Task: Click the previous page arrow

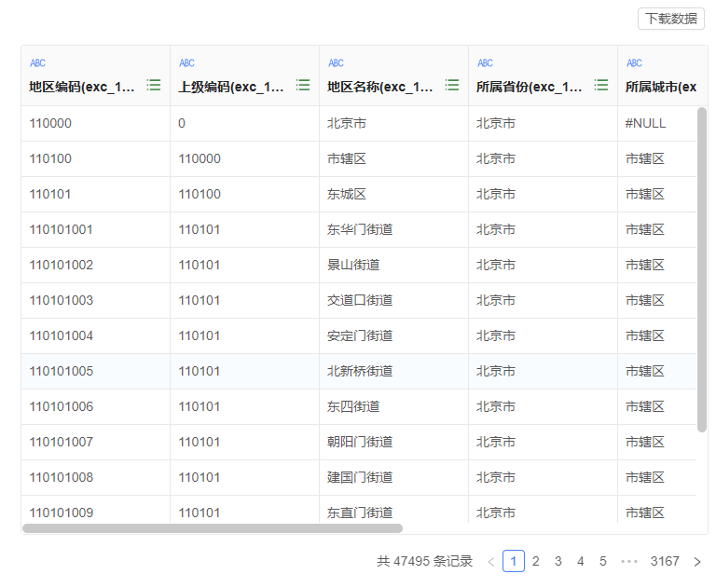Action: pyautogui.click(x=491, y=561)
